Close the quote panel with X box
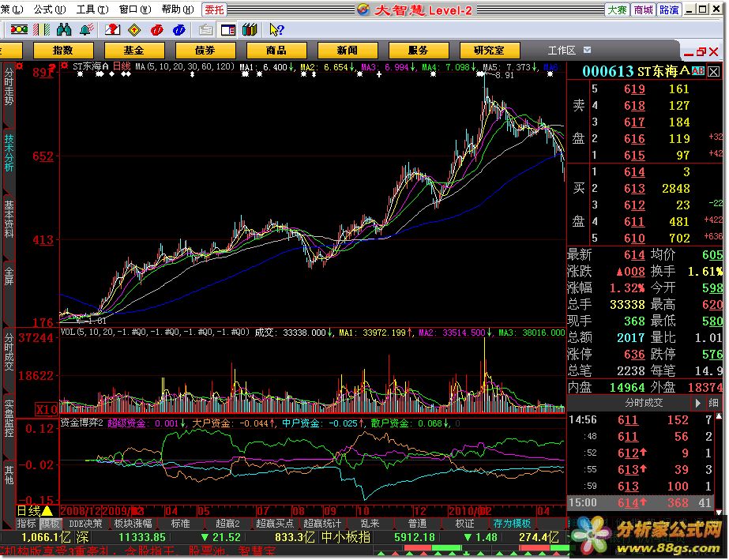Screen dimensions: 729x560 click(x=714, y=71)
